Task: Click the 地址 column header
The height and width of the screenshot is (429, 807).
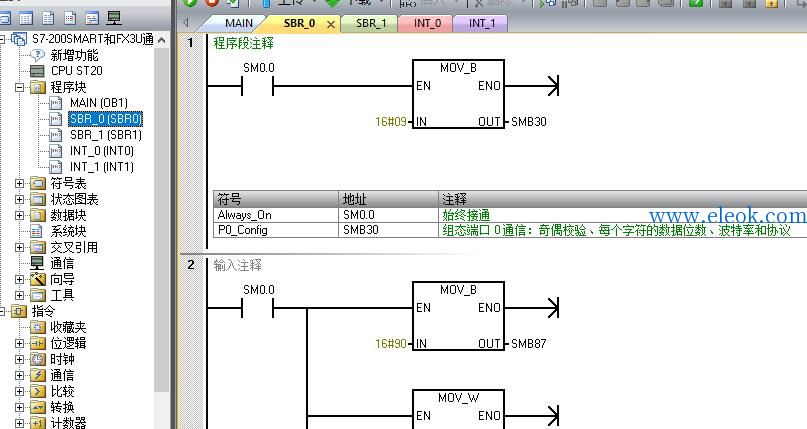Action: pyautogui.click(x=389, y=199)
